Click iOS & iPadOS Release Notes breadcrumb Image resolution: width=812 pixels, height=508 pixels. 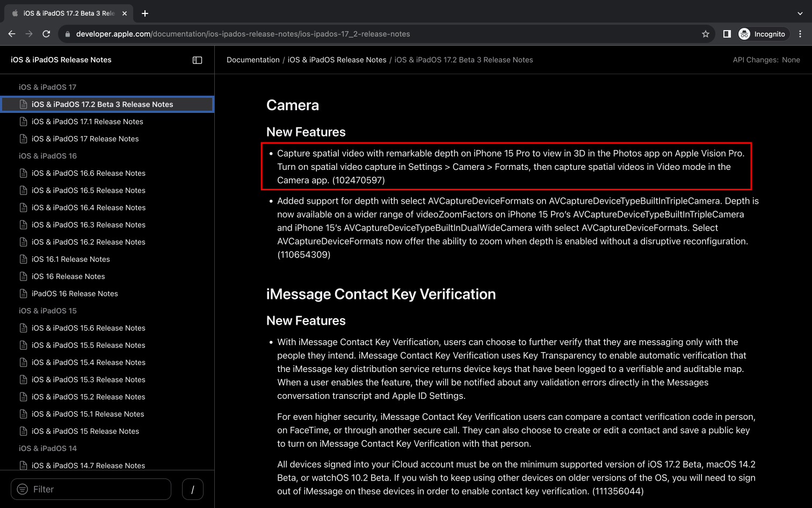click(x=337, y=60)
